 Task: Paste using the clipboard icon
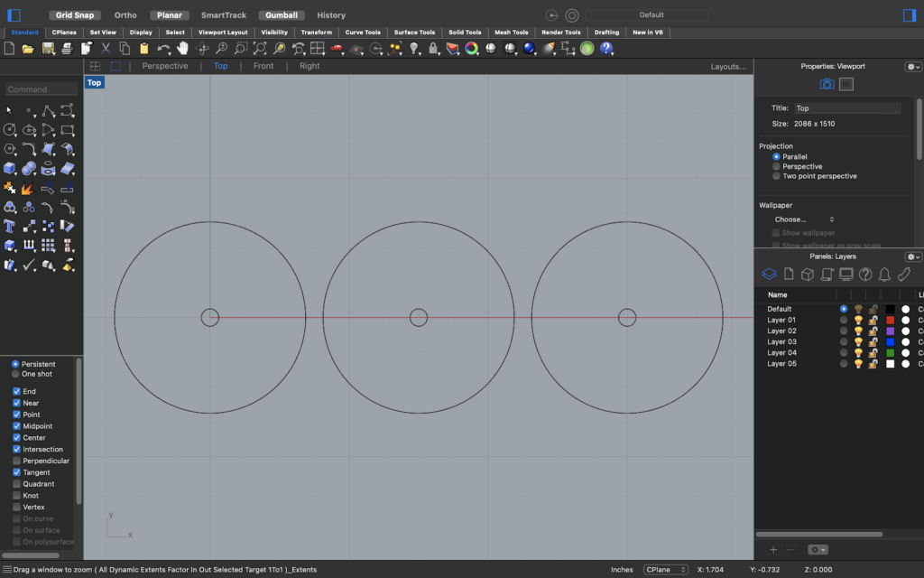pyautogui.click(x=143, y=49)
